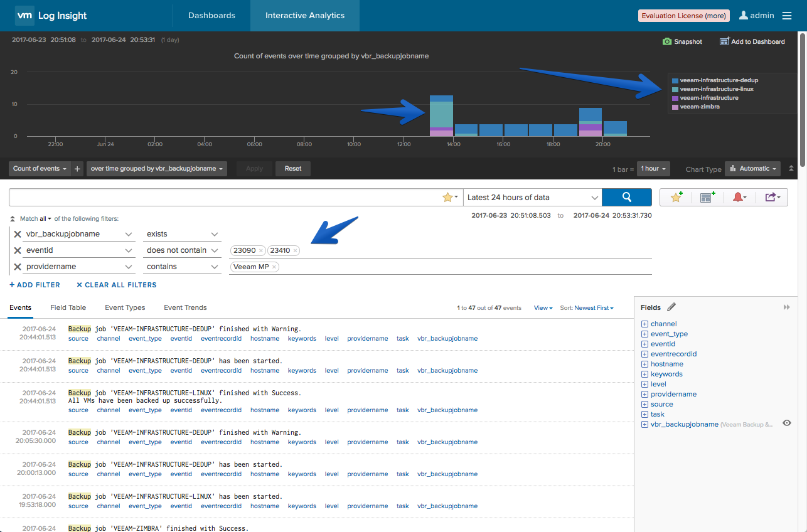Toggle visibility eye for vbr_backupjobname field

coord(787,423)
